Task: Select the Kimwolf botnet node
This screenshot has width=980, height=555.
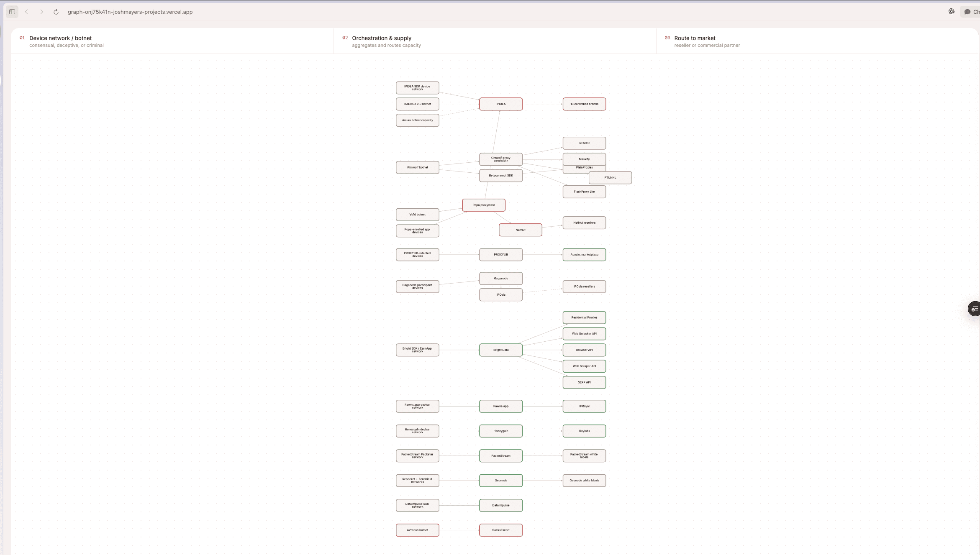Action: (x=418, y=167)
